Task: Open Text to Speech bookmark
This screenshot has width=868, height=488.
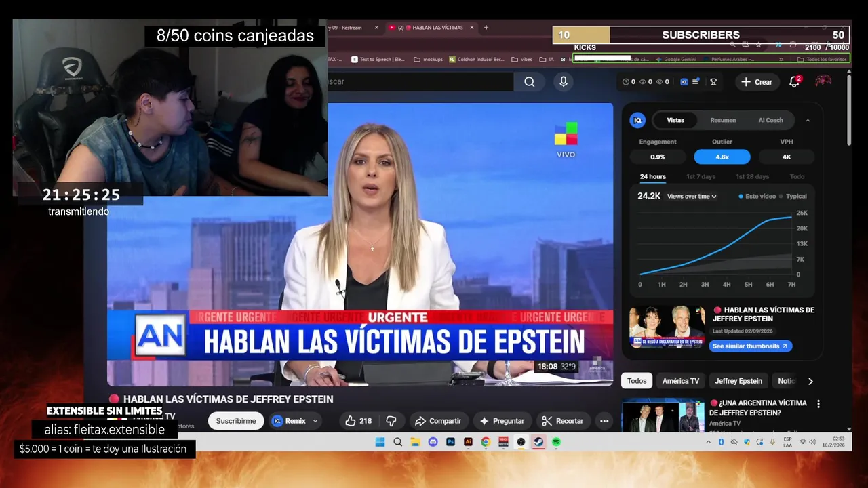Action: coord(378,59)
